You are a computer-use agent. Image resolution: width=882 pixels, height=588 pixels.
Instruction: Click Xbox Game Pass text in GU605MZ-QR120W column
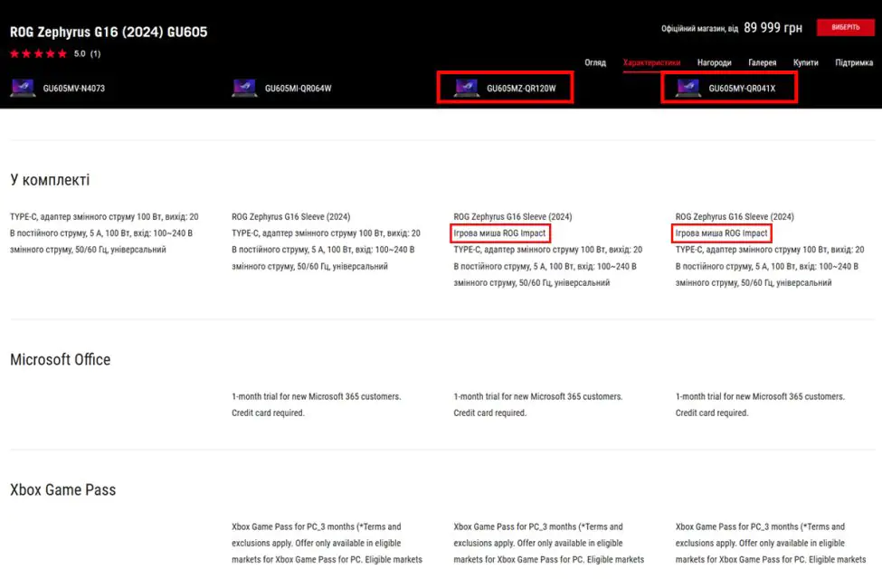(x=549, y=543)
